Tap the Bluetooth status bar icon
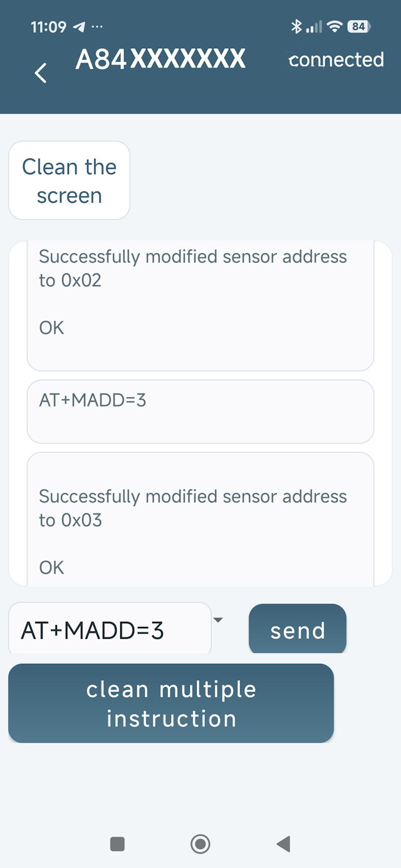Viewport: 401px width, 868px height. (296, 26)
